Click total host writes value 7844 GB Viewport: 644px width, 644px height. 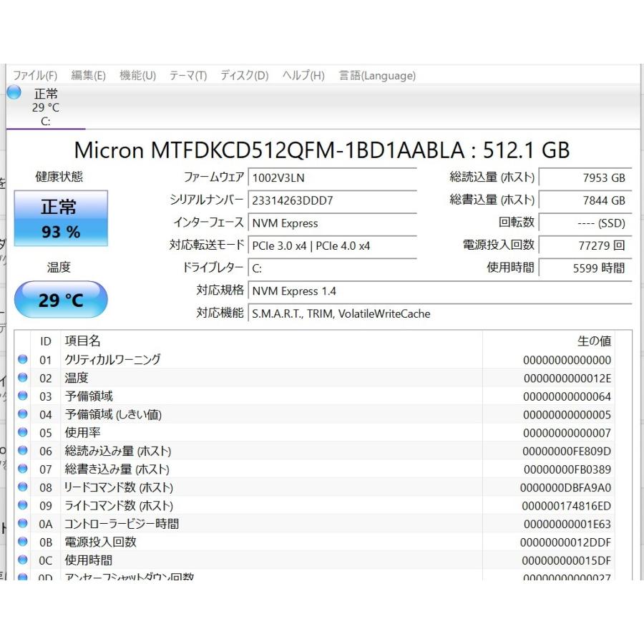point(585,200)
